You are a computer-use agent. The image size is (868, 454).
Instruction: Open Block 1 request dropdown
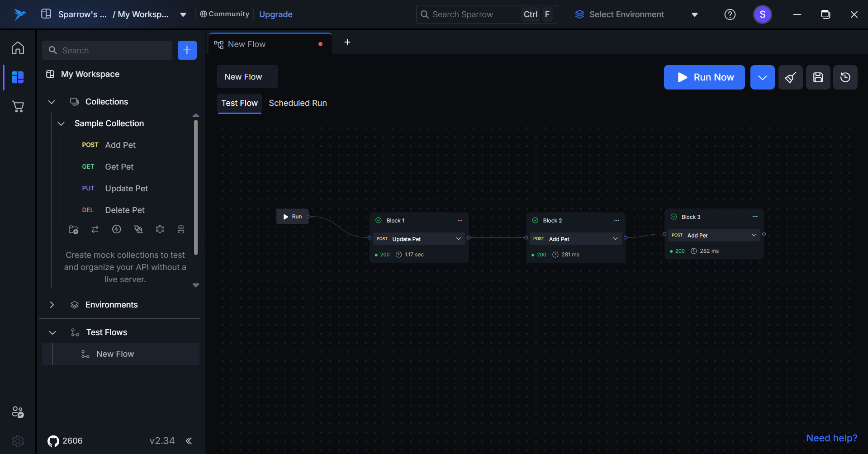click(x=458, y=239)
